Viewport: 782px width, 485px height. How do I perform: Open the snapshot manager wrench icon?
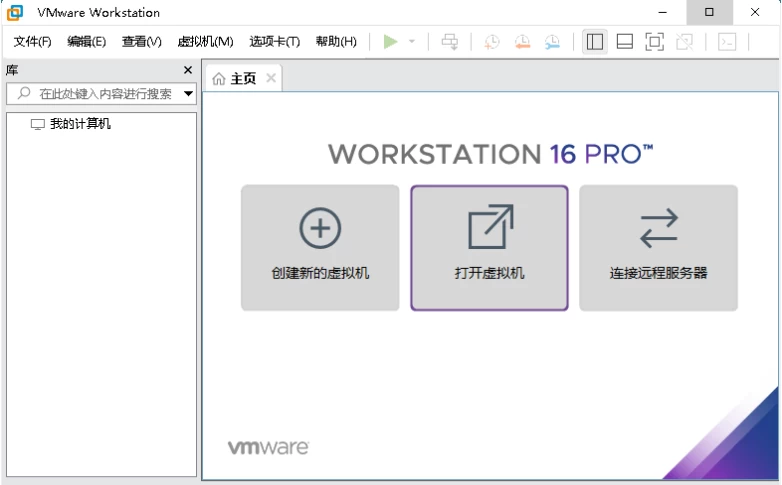552,41
